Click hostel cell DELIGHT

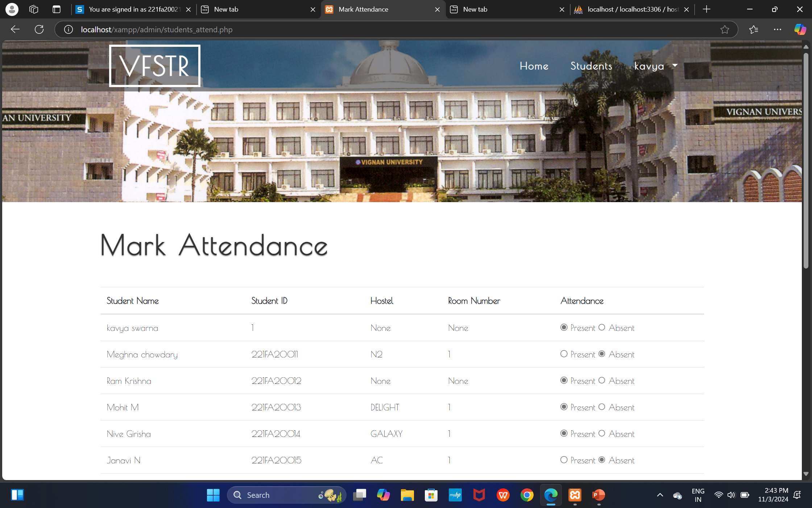click(385, 407)
